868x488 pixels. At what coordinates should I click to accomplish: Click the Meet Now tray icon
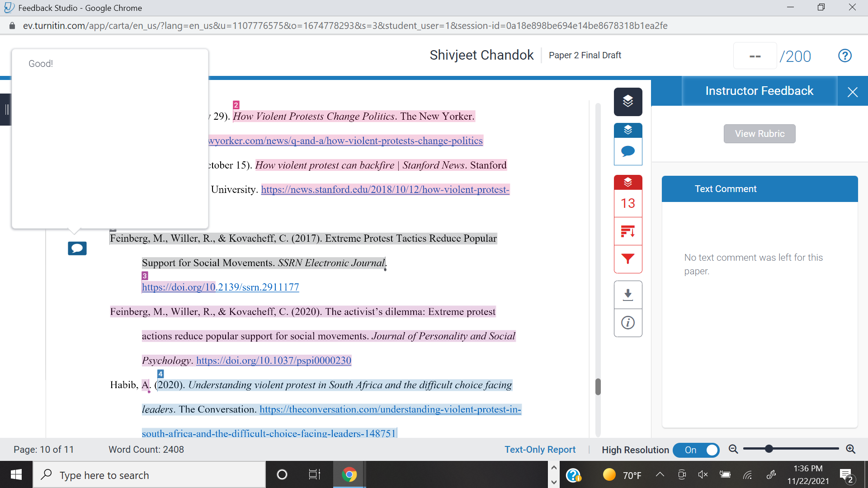[682, 474]
